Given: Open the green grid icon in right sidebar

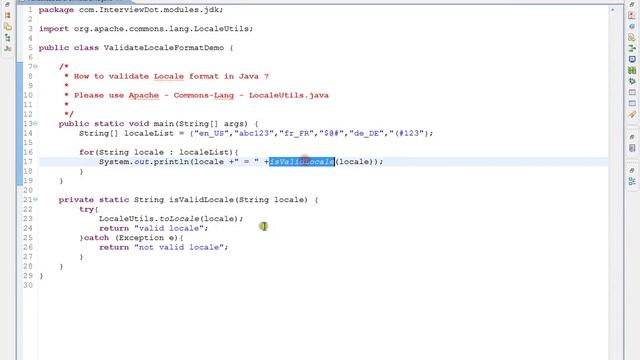Looking at the screenshot, I should coord(632,70).
